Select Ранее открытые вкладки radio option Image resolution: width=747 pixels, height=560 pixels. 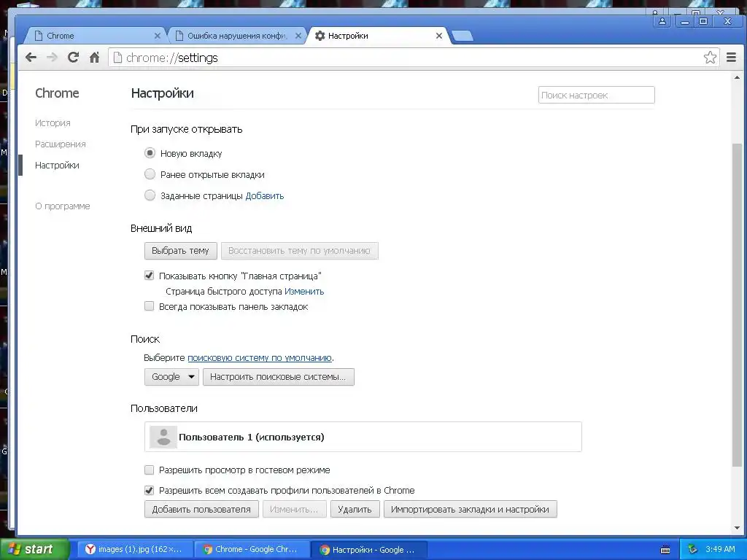(x=150, y=174)
